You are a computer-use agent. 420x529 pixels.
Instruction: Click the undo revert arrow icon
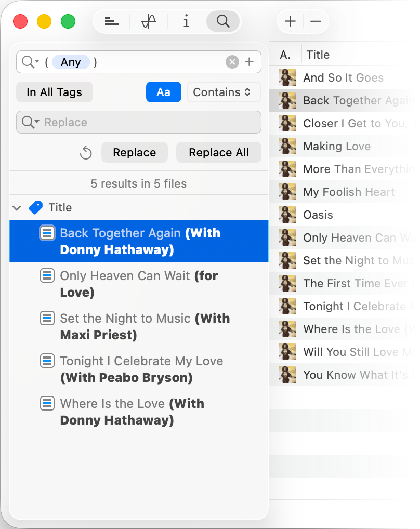click(x=86, y=152)
